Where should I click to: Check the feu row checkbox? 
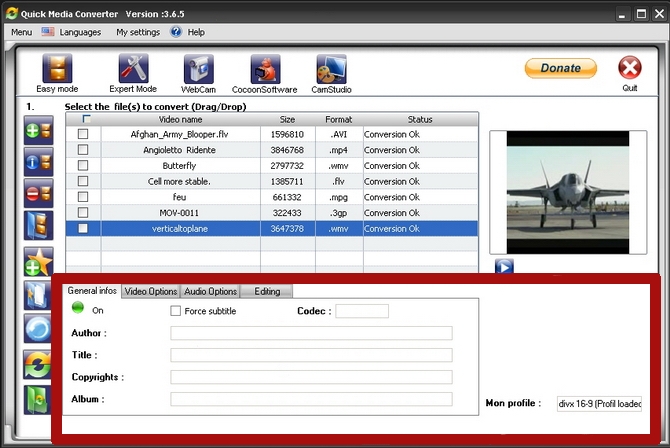point(83,197)
